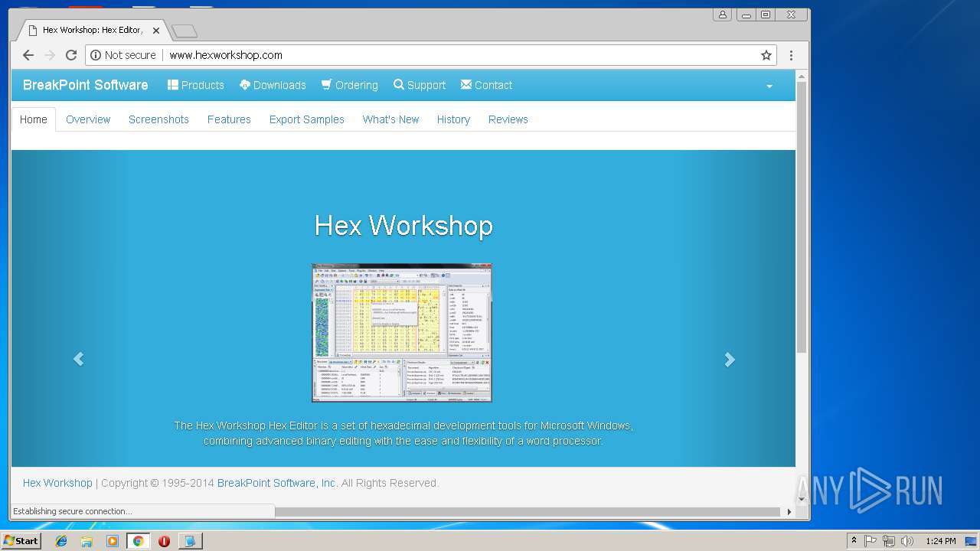This screenshot has width=980, height=551.
Task: Open the Products menu
Action: tap(196, 85)
